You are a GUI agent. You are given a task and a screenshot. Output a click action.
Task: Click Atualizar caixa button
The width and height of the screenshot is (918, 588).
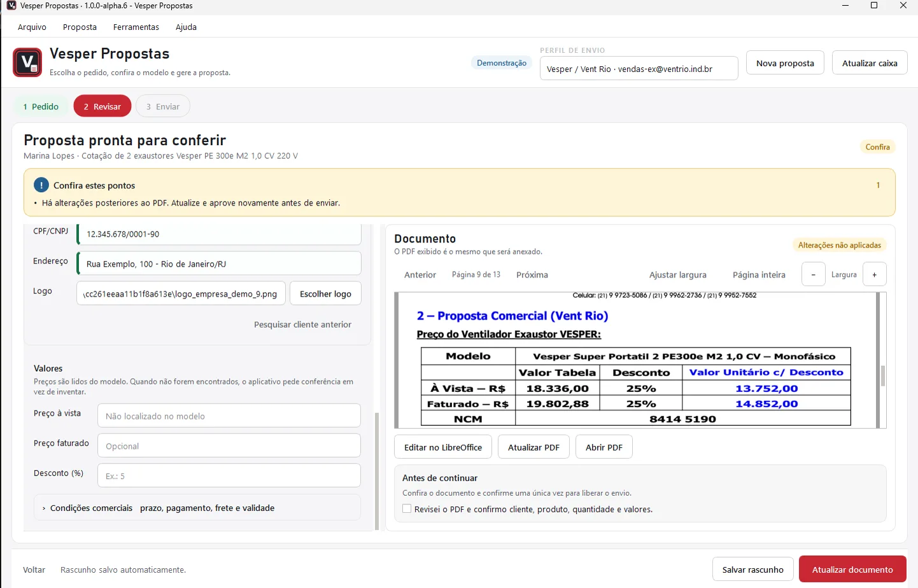pyautogui.click(x=870, y=63)
